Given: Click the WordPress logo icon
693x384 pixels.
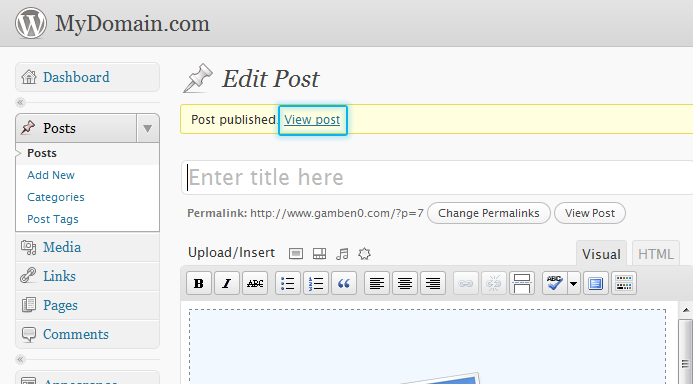Looking at the screenshot, I should tap(30, 23).
